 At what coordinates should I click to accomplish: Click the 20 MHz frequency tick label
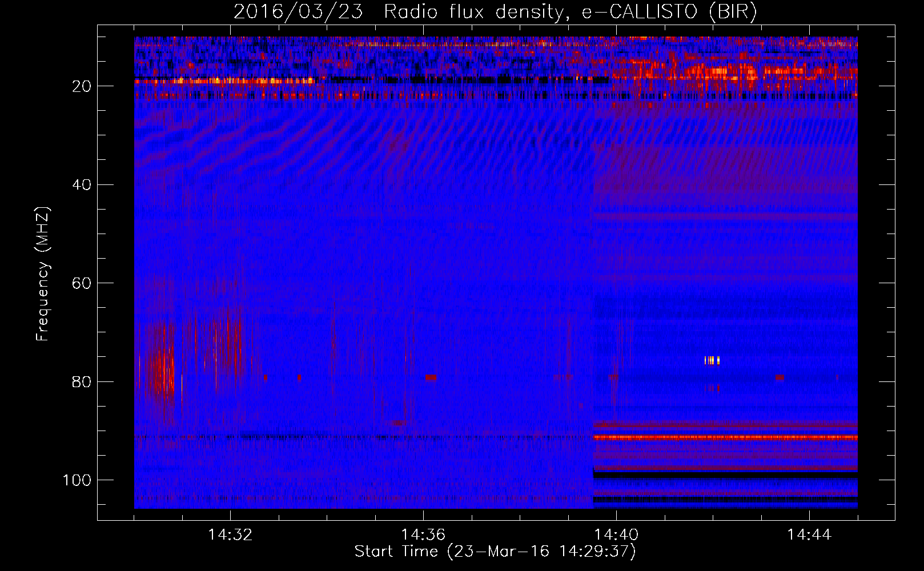click(82, 86)
